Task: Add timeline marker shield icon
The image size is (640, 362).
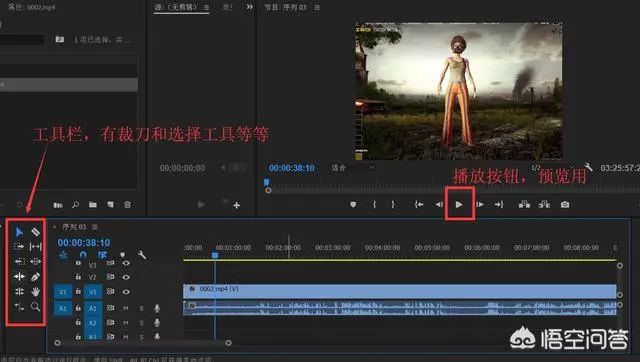Action: [122, 255]
